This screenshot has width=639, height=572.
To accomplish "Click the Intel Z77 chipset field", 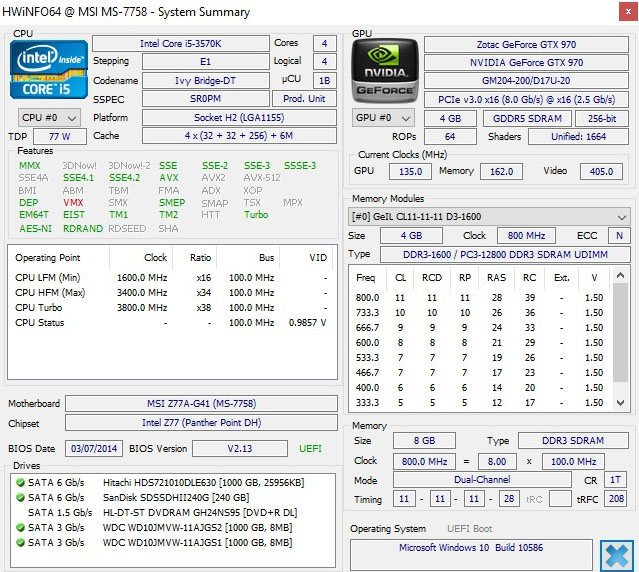I will point(201,422).
